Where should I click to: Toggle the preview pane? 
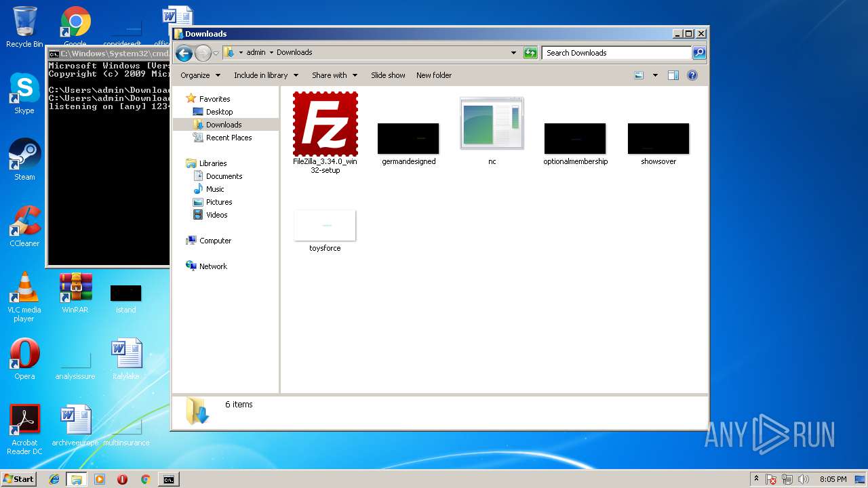[673, 75]
